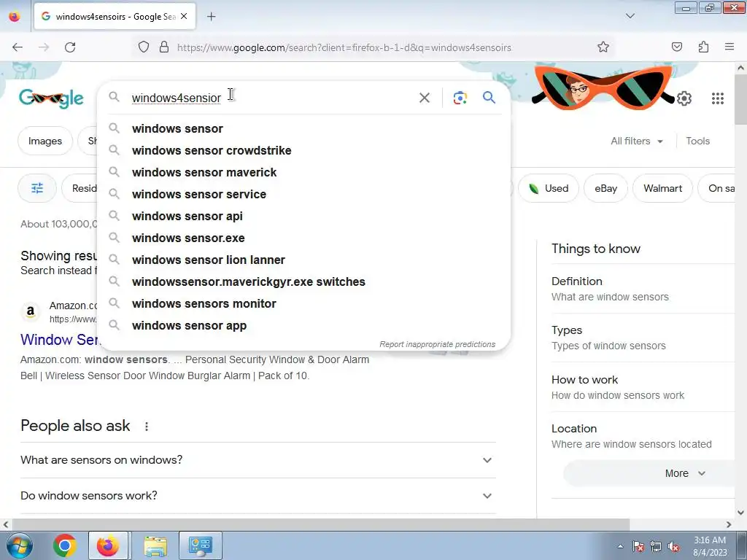The width and height of the screenshot is (747, 560).
Task: Open 'Types' in Things to know
Action: 643,338
